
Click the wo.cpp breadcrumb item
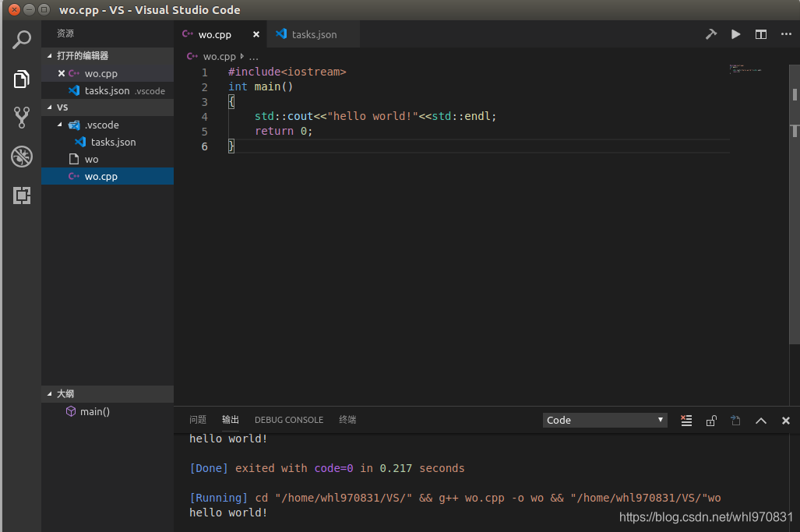[220, 56]
